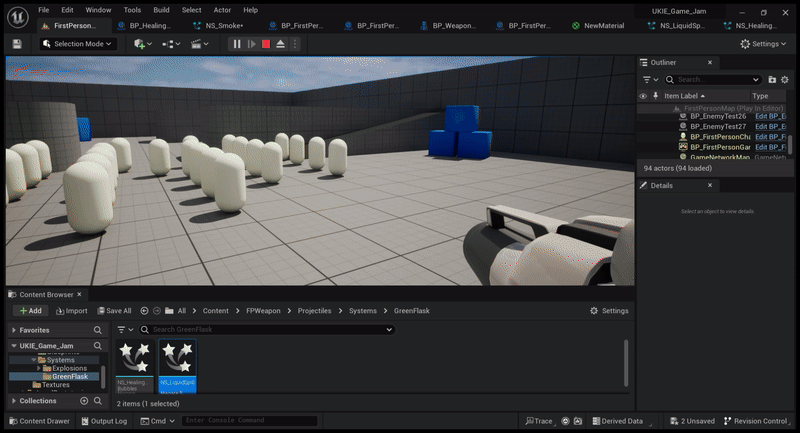Add a new collection with plus icon
Image resolution: width=800 pixels, height=433 pixels.
click(84, 401)
